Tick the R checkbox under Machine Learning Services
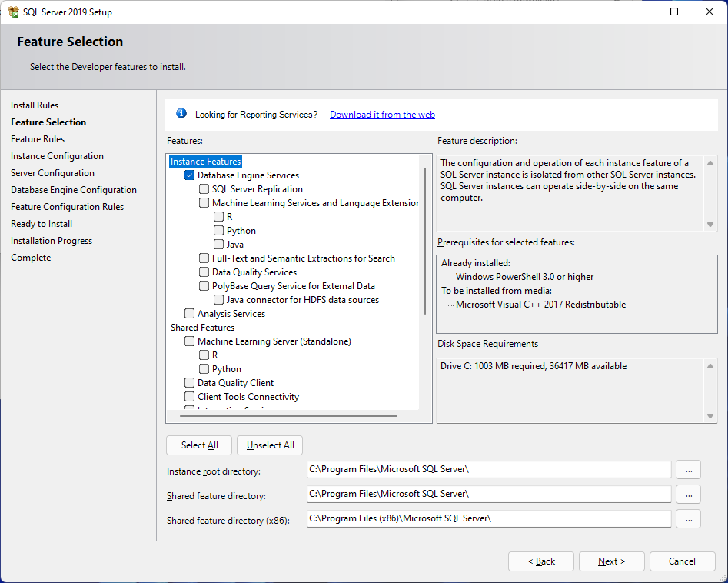Viewport: 728px width, 583px height. click(218, 216)
